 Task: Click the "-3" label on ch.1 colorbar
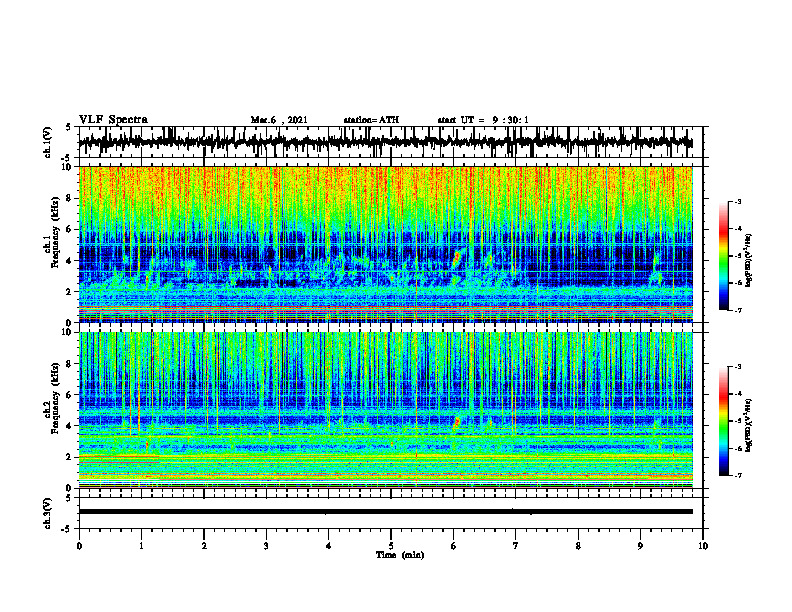tap(738, 202)
